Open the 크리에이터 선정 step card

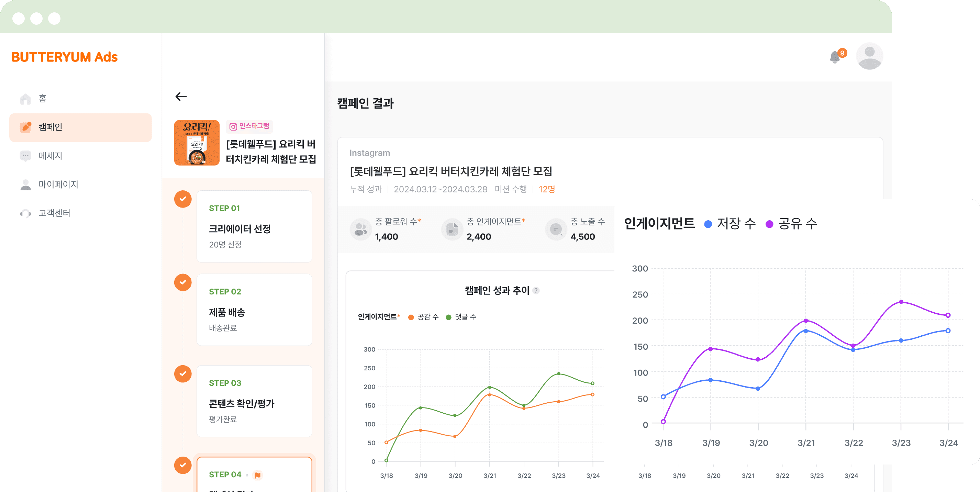point(254,226)
